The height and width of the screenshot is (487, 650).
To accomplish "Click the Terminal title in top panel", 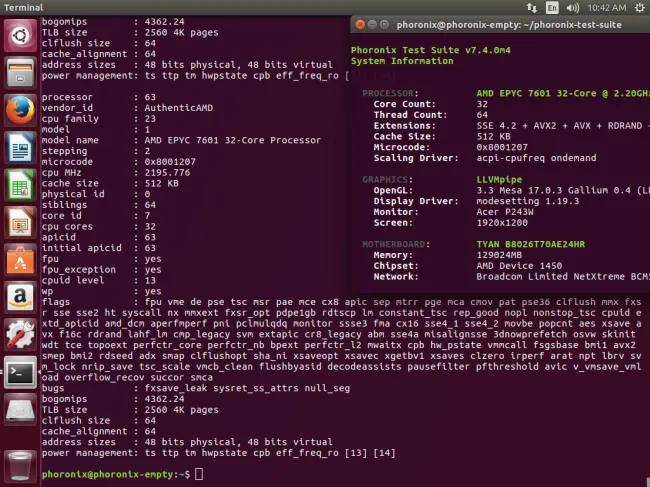I will click(23, 7).
